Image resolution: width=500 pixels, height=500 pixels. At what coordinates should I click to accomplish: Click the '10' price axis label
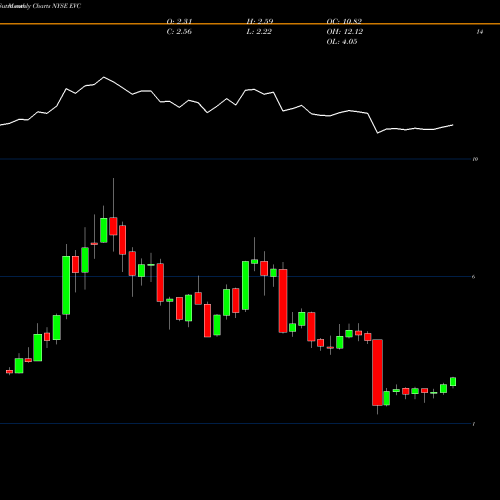[475, 159]
